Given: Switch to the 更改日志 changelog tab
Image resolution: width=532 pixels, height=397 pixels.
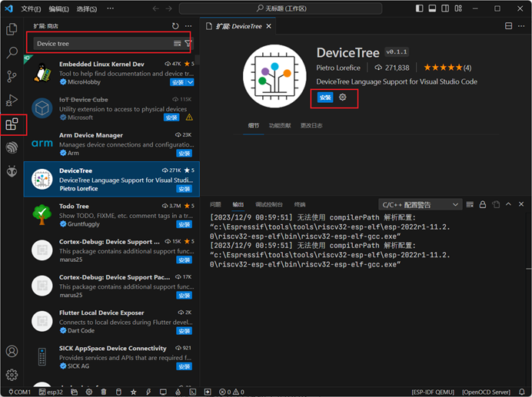Looking at the screenshot, I should click(x=311, y=126).
